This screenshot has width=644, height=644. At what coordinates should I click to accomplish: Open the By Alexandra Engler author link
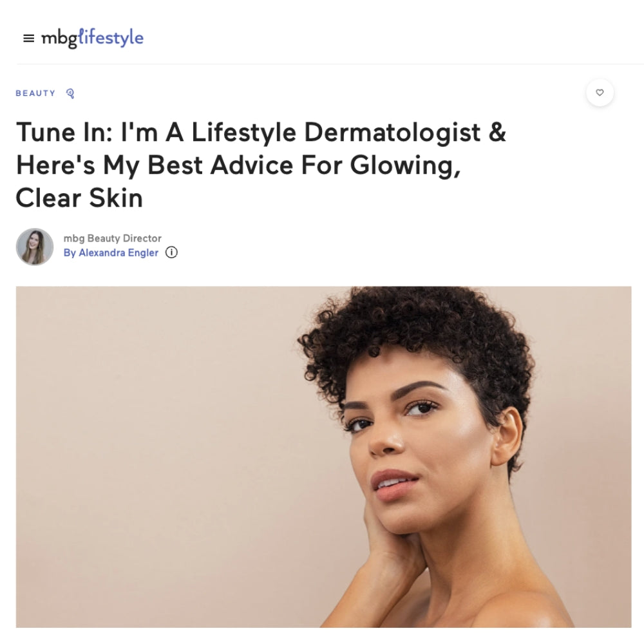[111, 252]
